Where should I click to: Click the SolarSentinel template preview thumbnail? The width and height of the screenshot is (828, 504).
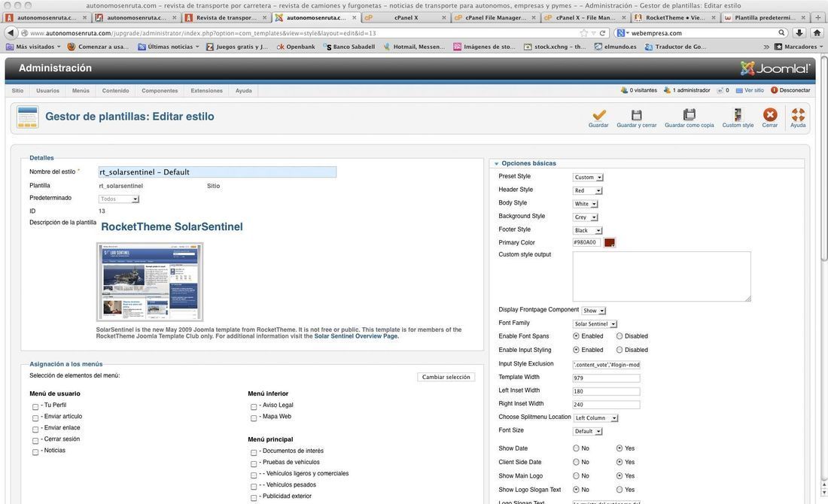[150, 282]
